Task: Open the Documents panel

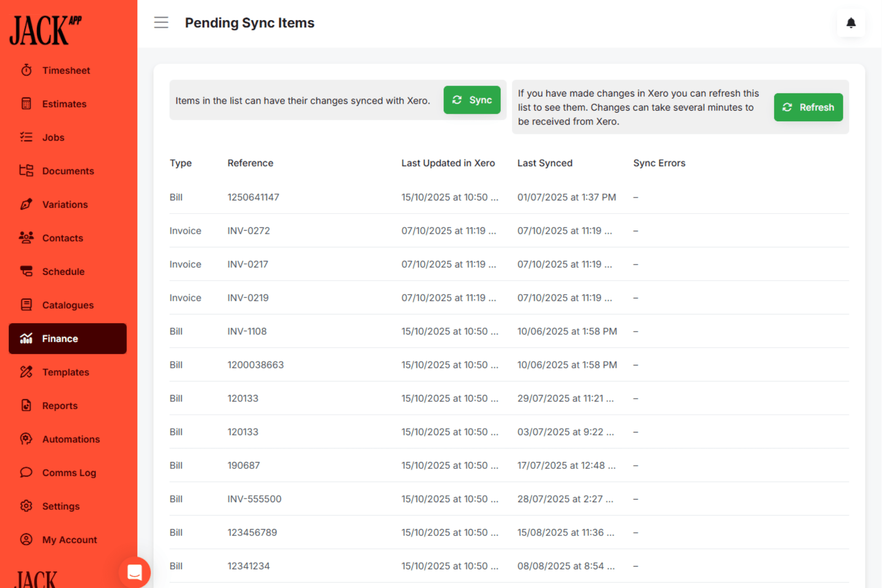Action: (68, 171)
